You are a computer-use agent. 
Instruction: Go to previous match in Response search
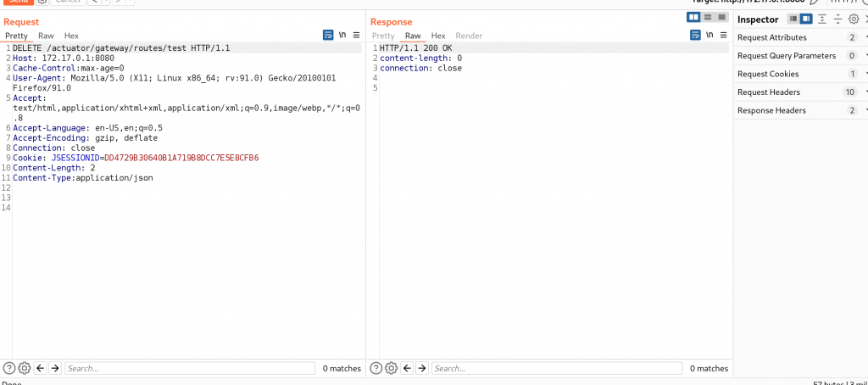click(x=407, y=368)
